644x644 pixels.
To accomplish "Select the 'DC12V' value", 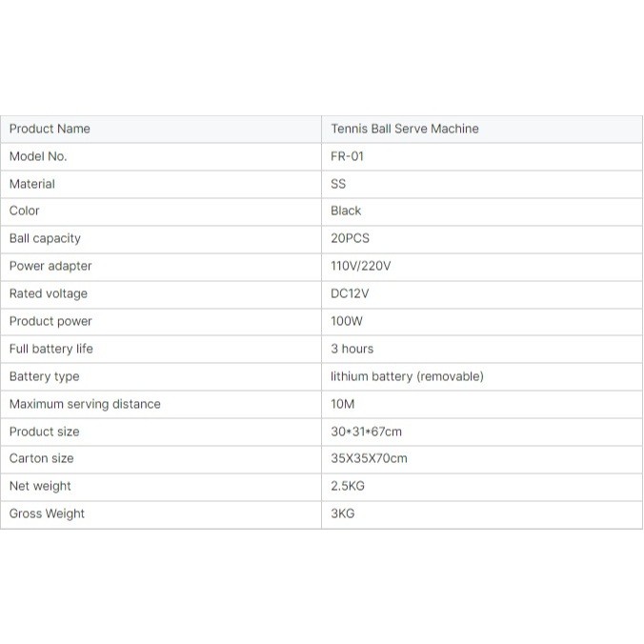I will pyautogui.click(x=350, y=293).
